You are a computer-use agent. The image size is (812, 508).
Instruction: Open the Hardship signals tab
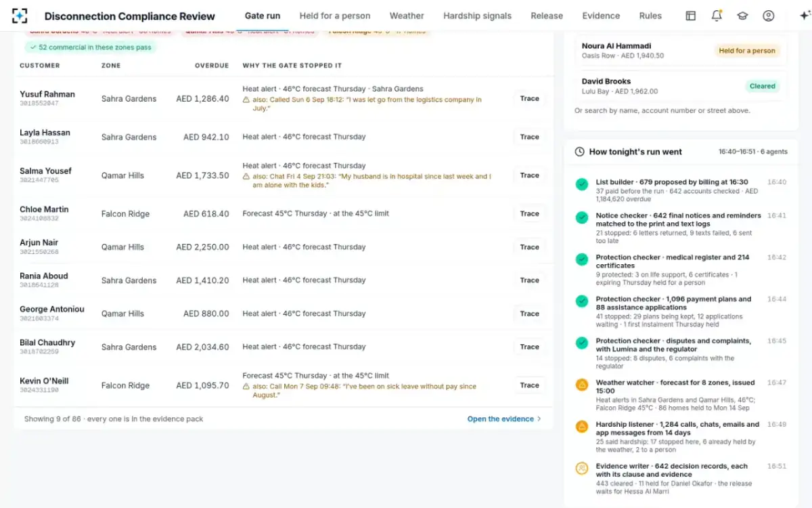pos(477,16)
